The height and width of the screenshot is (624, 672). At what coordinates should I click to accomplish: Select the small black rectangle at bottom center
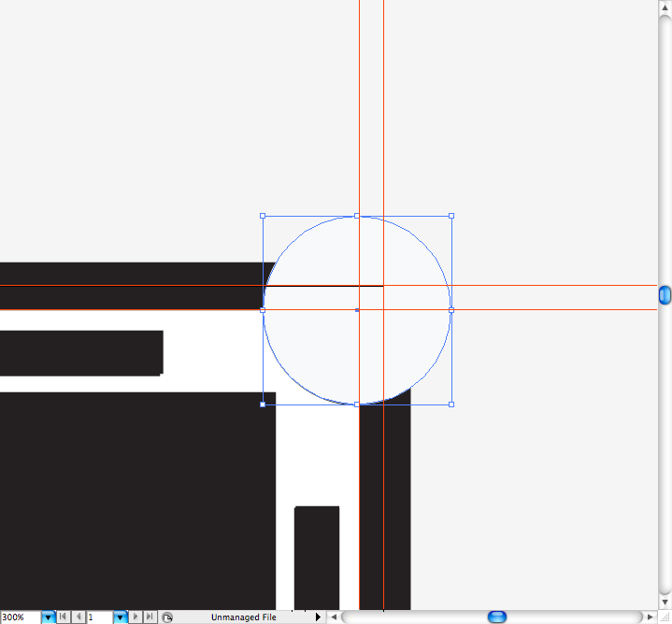(x=317, y=558)
